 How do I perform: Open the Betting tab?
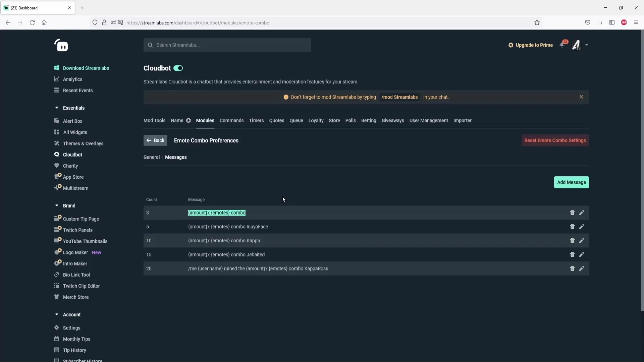click(369, 121)
